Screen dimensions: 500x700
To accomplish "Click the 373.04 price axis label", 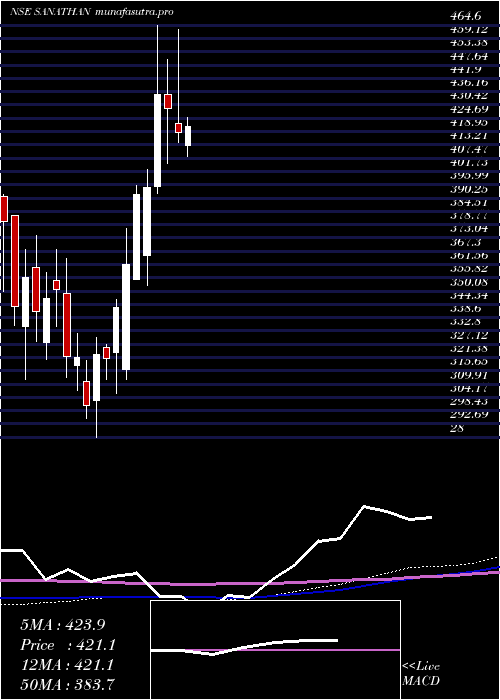I will pos(469,229).
